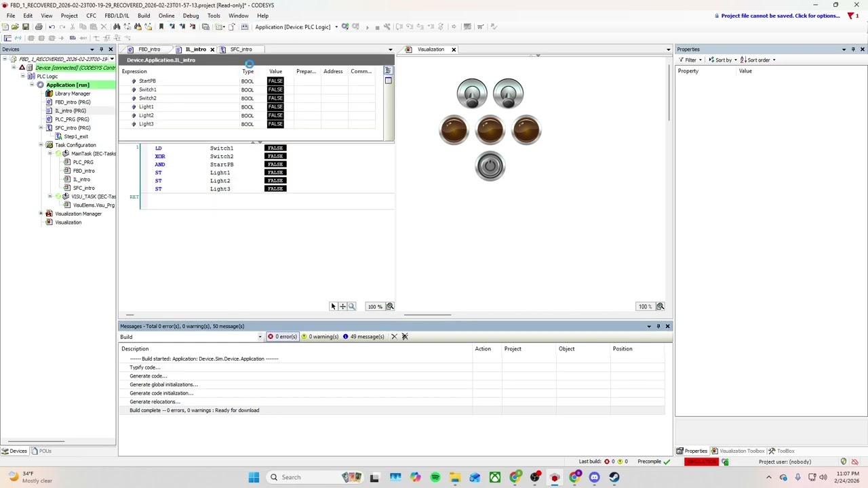Toggle the 0 warning(s) message filter
Image resolution: width=868 pixels, height=488 pixels.
point(320,337)
